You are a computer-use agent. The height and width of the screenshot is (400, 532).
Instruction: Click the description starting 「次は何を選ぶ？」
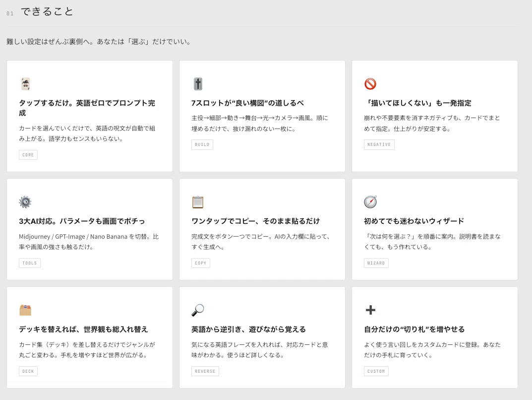pos(432,241)
